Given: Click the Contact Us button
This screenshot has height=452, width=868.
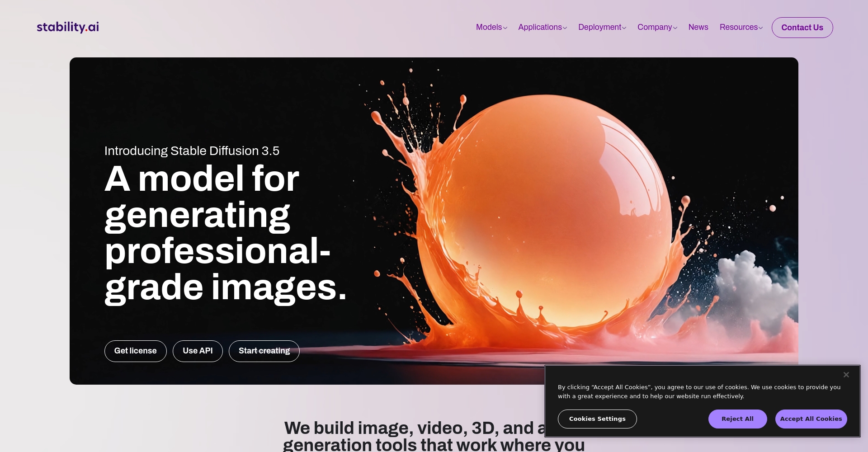Looking at the screenshot, I should pos(802,28).
